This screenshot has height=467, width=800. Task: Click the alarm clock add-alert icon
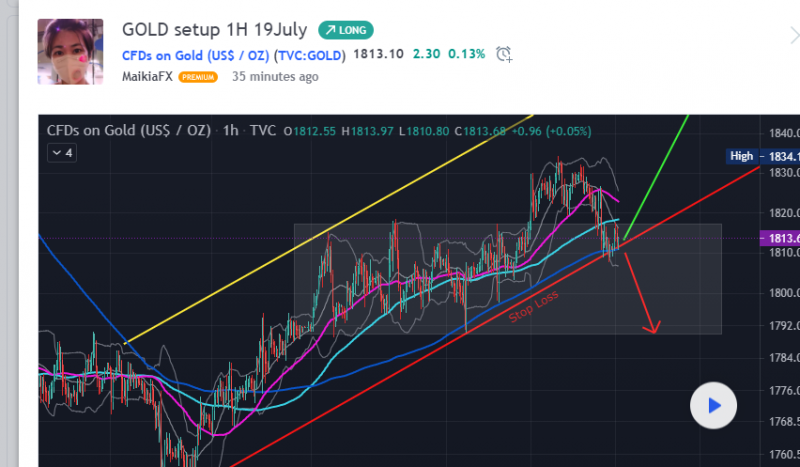pyautogui.click(x=504, y=54)
